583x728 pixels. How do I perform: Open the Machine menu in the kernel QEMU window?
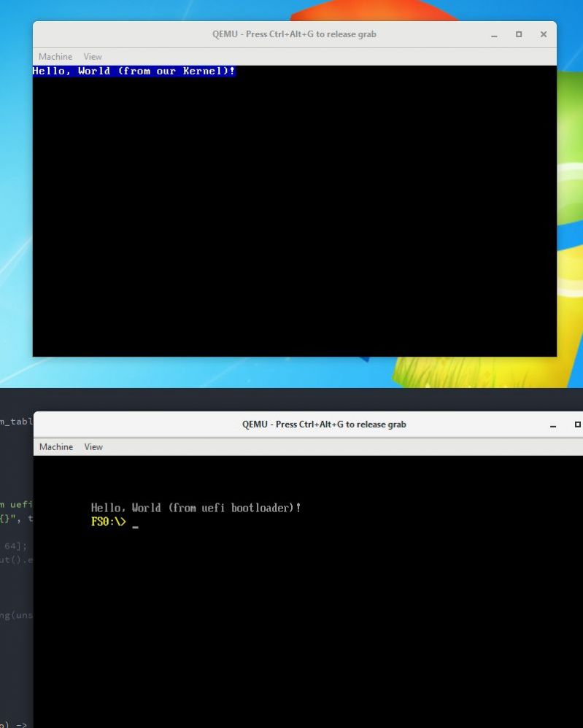click(55, 57)
